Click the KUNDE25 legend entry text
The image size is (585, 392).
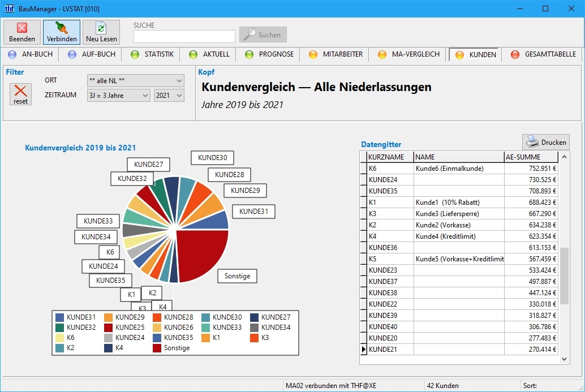[x=130, y=328]
